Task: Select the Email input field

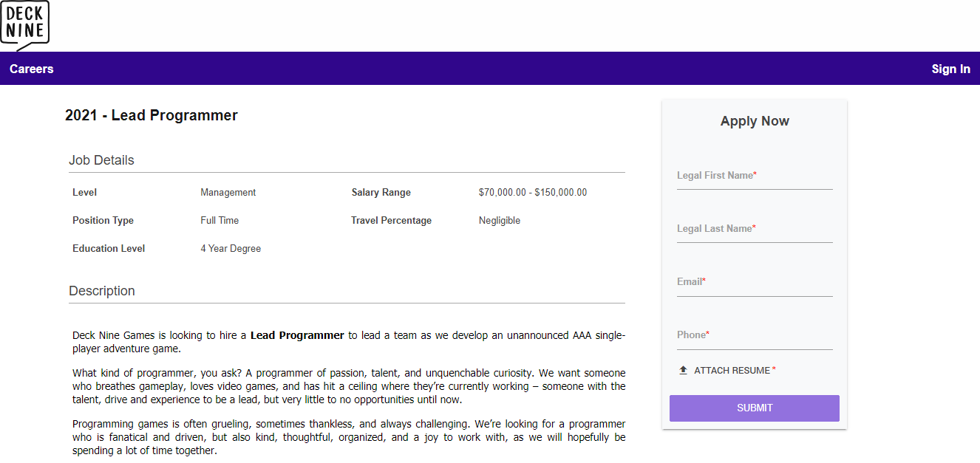Action: 755,282
